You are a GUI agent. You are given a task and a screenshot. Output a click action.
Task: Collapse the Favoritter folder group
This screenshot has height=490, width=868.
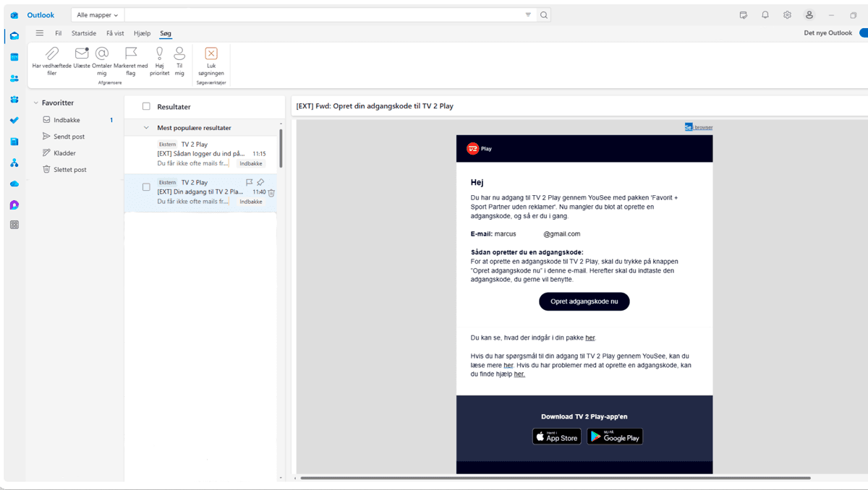click(35, 103)
